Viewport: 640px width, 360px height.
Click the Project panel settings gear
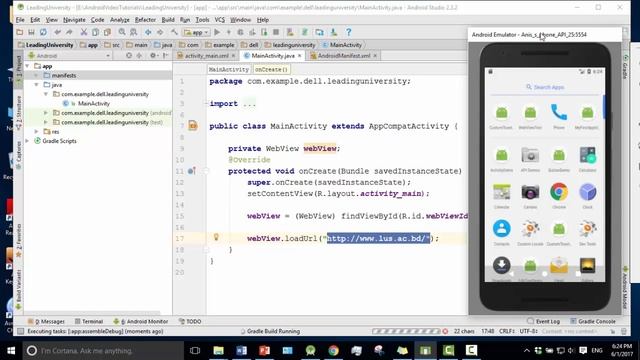(x=153, y=56)
